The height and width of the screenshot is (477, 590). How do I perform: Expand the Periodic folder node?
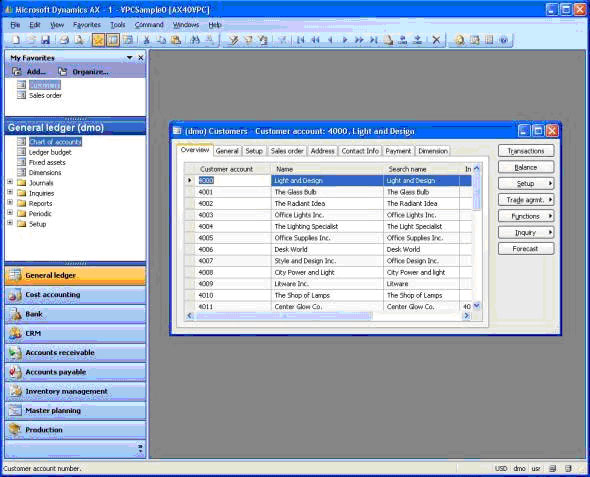point(10,213)
